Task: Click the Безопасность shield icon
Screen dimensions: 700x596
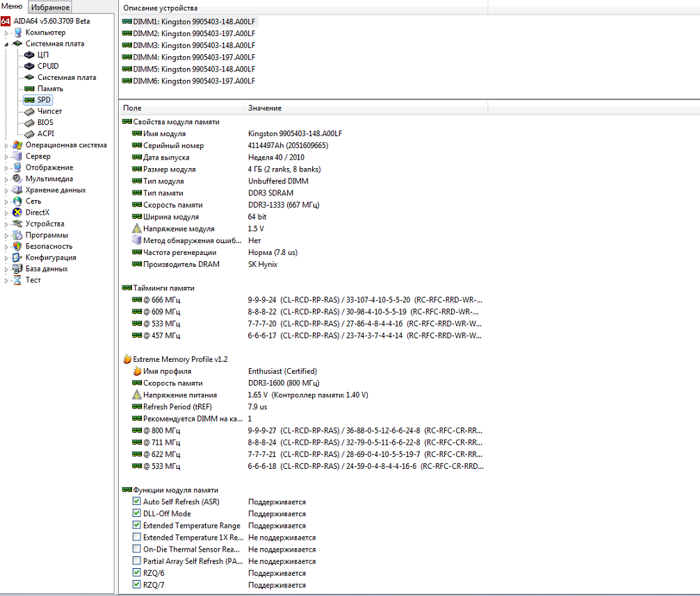Action: [x=18, y=247]
